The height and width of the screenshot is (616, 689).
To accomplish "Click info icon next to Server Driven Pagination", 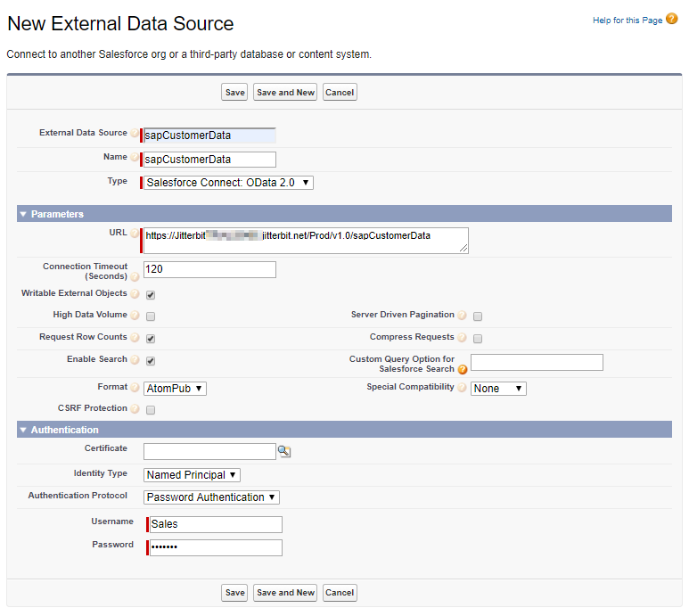I will pyautogui.click(x=462, y=316).
